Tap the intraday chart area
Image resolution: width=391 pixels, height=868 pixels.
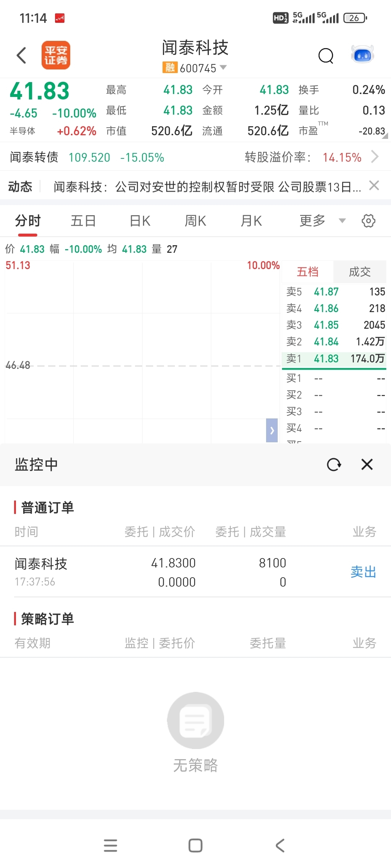click(x=143, y=352)
